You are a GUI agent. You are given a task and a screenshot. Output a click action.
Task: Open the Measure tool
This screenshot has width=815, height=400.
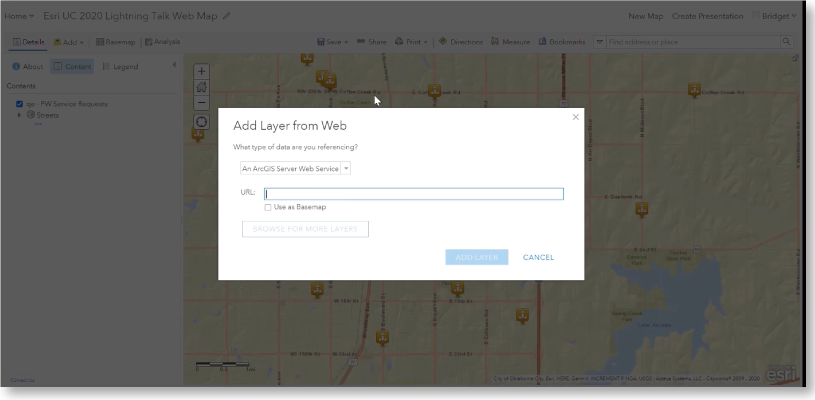(510, 42)
